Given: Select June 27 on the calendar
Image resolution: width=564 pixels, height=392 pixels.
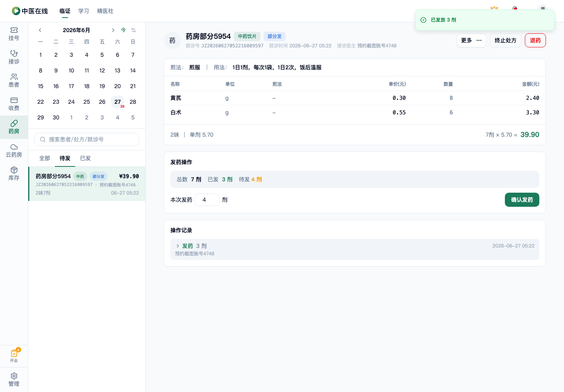Looking at the screenshot, I should coord(117,102).
